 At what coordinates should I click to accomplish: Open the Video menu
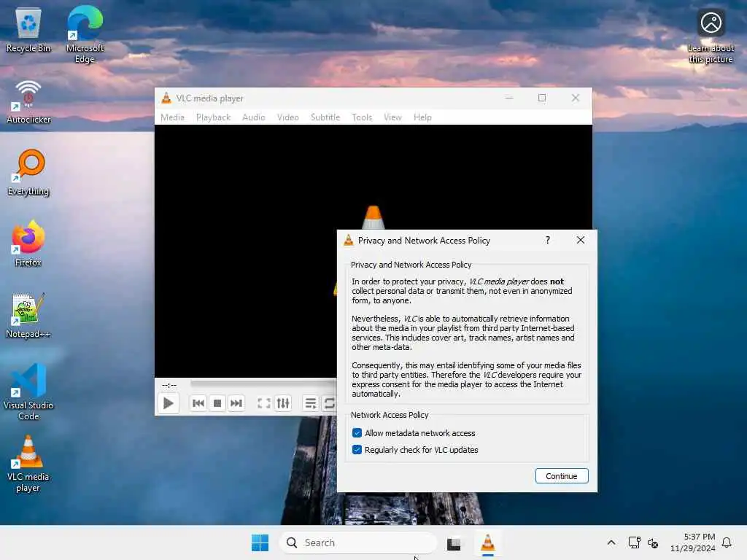287,117
